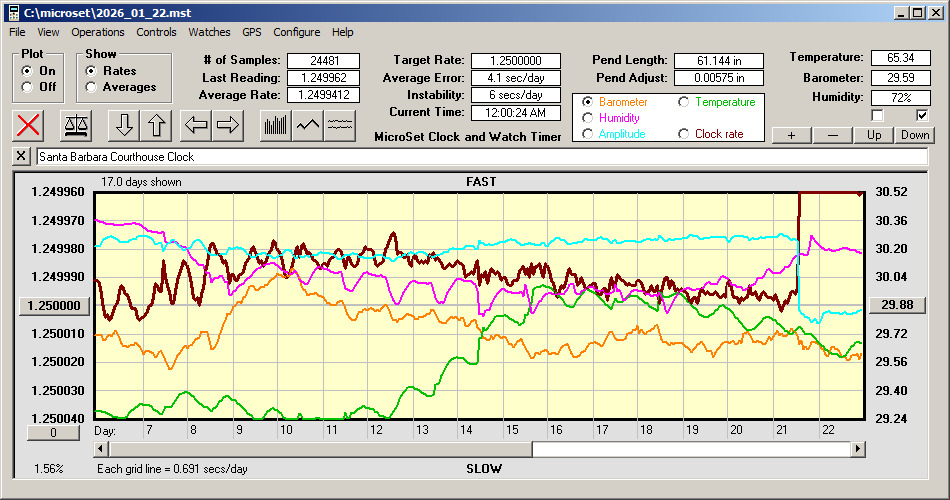Click the right arrow toolbar button

click(x=228, y=125)
